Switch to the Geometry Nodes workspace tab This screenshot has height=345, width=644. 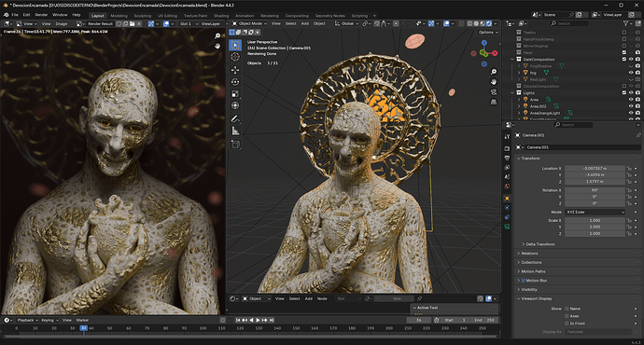pyautogui.click(x=329, y=16)
